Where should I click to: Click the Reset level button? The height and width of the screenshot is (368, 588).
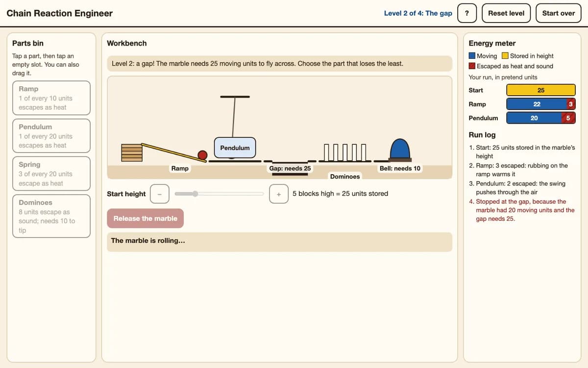[506, 13]
